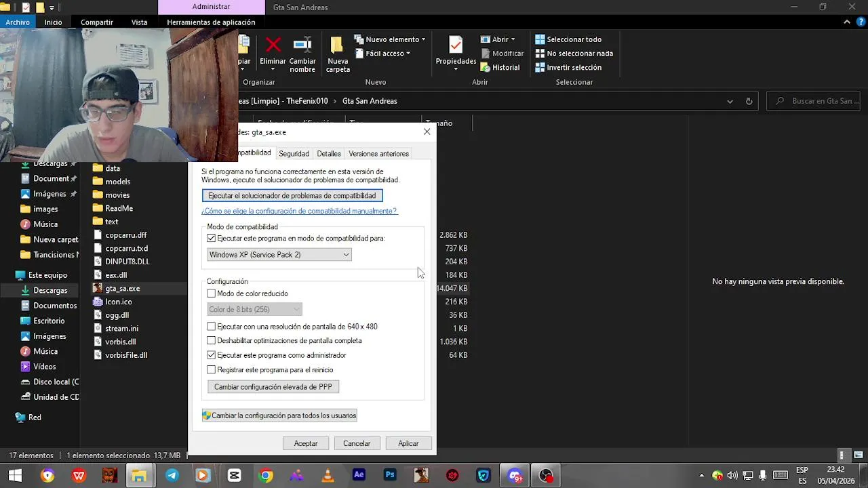Switch to Compartir ribbon tab
The width and height of the screenshot is (868, 488).
(97, 22)
